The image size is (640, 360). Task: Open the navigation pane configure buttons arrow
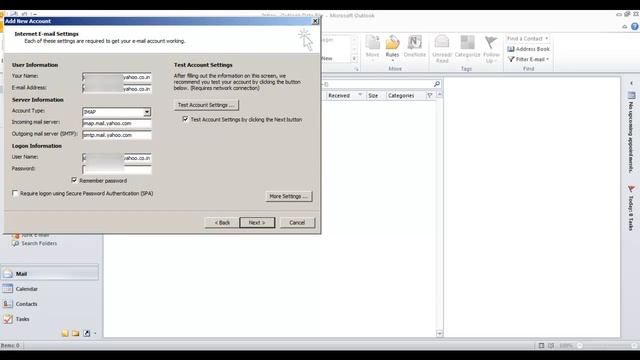[x=95, y=333]
